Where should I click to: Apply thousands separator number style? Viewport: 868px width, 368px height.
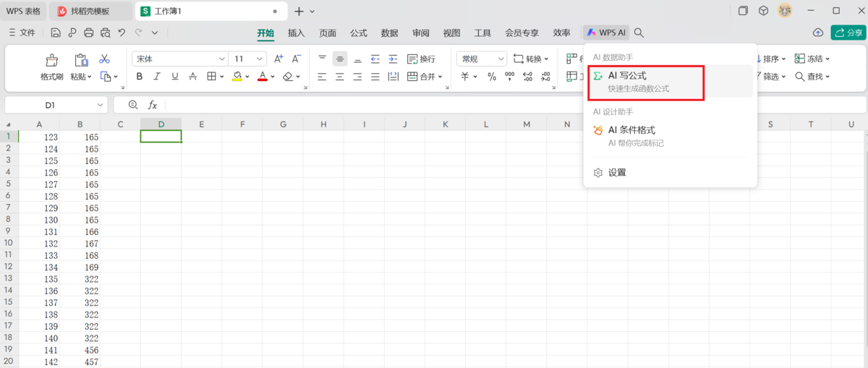click(x=509, y=76)
